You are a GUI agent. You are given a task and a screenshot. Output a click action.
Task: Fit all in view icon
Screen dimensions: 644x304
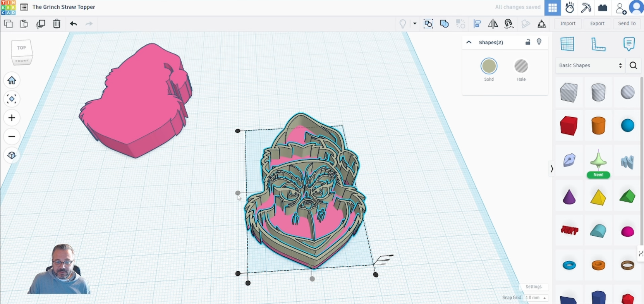click(x=12, y=99)
